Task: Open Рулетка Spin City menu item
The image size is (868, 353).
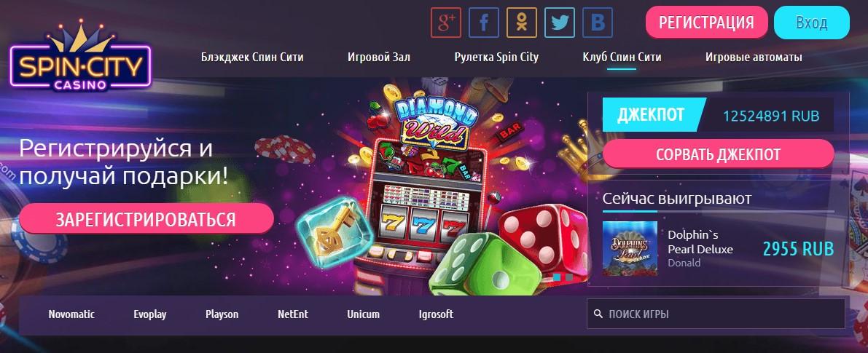Action: click(x=496, y=57)
